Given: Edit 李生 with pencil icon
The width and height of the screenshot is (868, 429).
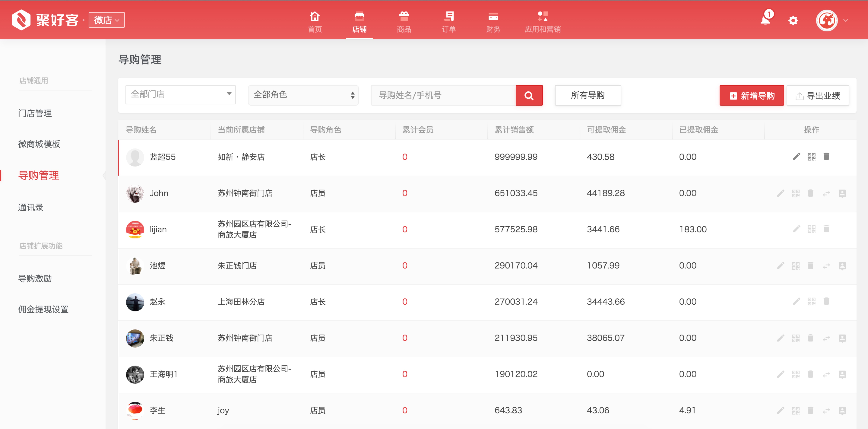Looking at the screenshot, I should pos(780,410).
